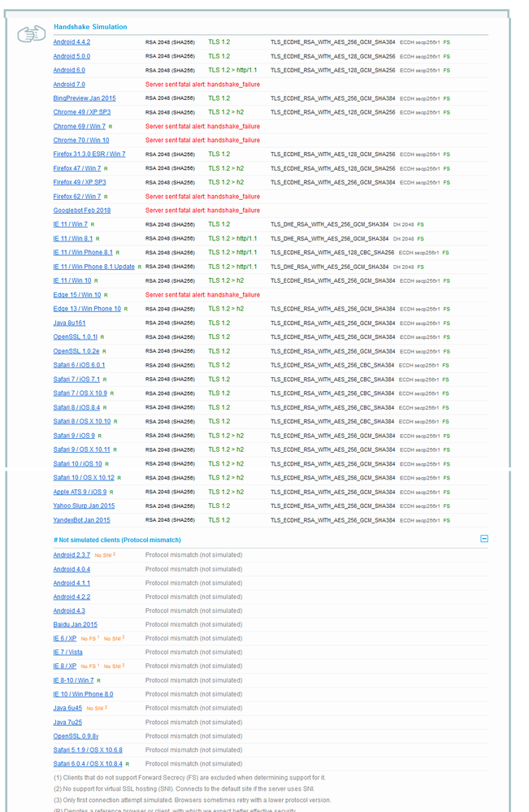Open the IE 8-10 / Win 7 link
Image resolution: width=529 pixels, height=812 pixels.
(x=73, y=680)
